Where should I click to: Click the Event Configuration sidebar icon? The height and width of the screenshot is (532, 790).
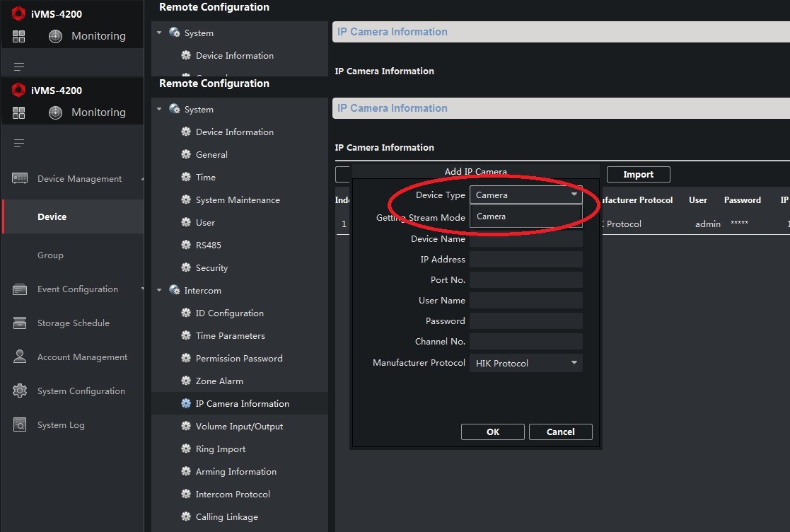pos(20,289)
